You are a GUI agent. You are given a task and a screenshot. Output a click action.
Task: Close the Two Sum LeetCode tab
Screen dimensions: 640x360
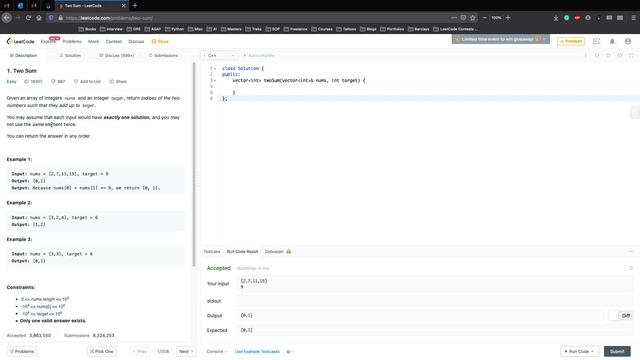[x=124, y=6]
